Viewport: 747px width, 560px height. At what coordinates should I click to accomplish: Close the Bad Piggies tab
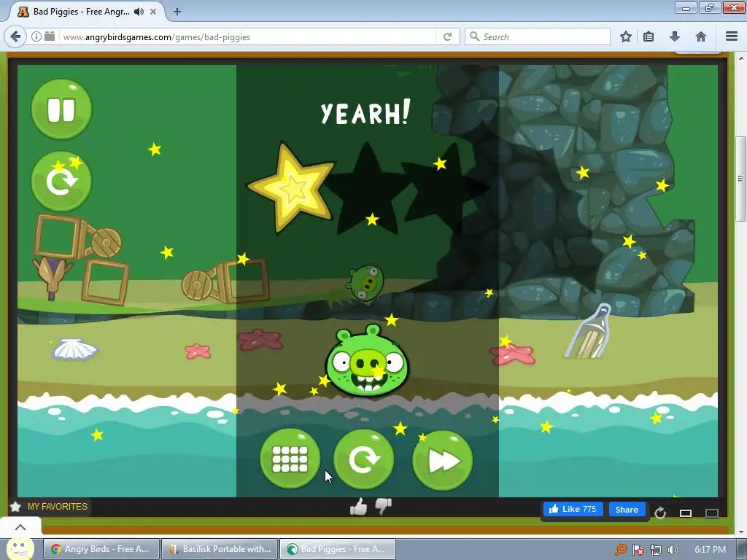(153, 12)
